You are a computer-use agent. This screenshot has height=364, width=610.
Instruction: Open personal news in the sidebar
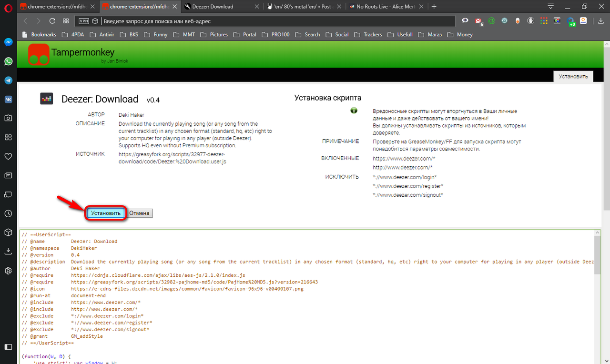tap(8, 175)
